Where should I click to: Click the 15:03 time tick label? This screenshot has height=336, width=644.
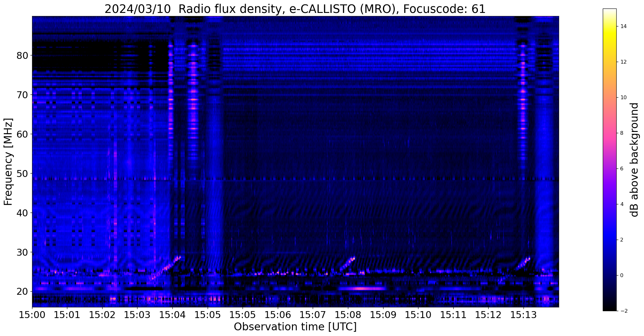click(x=137, y=315)
